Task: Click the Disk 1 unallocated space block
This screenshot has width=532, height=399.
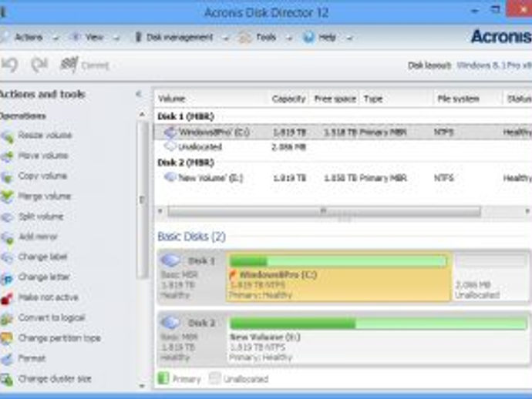Action: coord(491,277)
